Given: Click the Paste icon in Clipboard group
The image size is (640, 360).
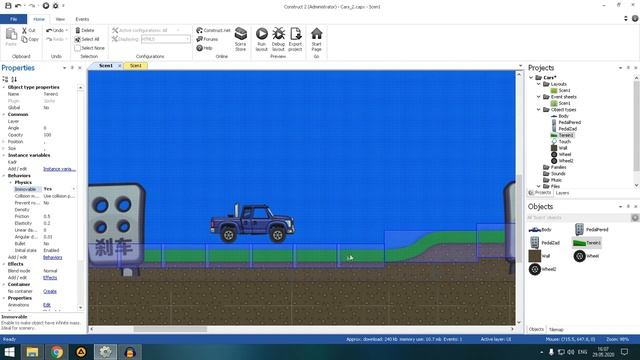Looking at the screenshot, I should pyautogui.click(x=11, y=37).
